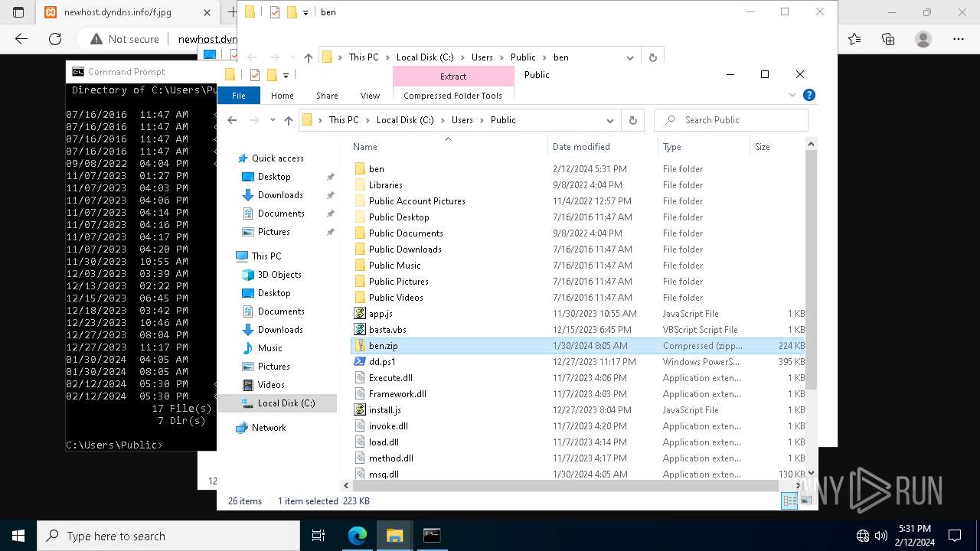Go back in Public explorer window
980x551 pixels.
232,120
